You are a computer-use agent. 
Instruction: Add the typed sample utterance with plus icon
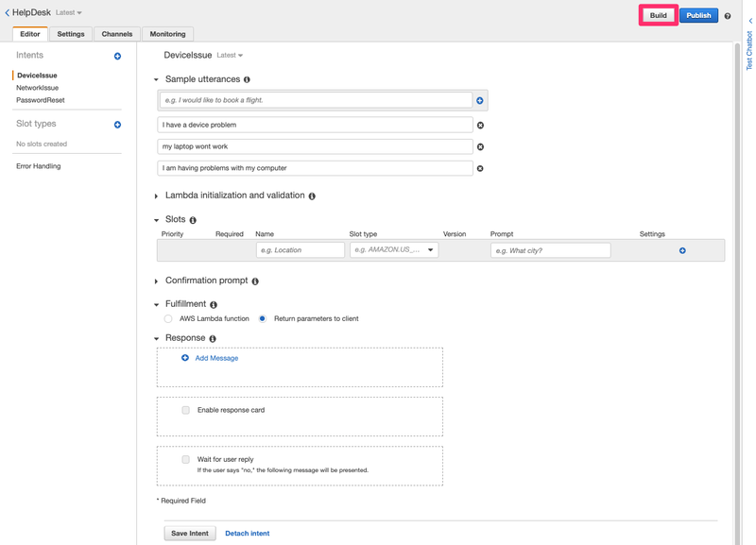pos(480,100)
